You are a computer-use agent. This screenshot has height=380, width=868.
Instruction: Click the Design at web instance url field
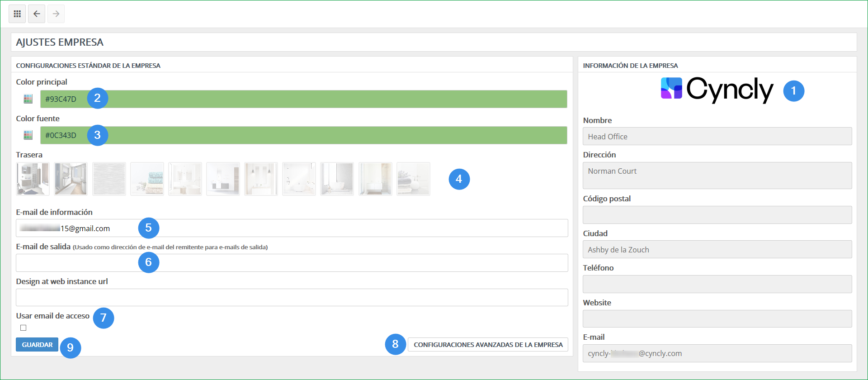click(x=292, y=297)
